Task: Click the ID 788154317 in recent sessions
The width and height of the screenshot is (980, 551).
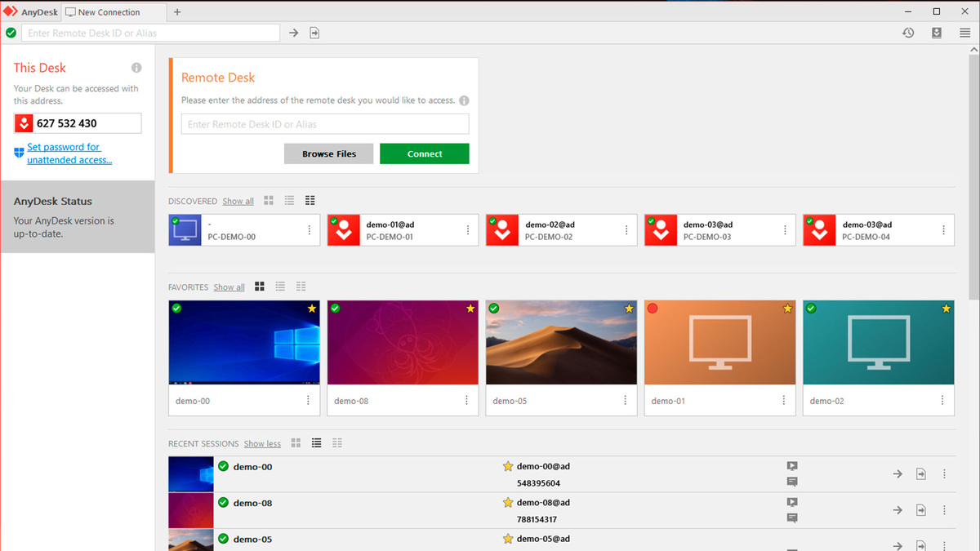Action: (x=539, y=519)
